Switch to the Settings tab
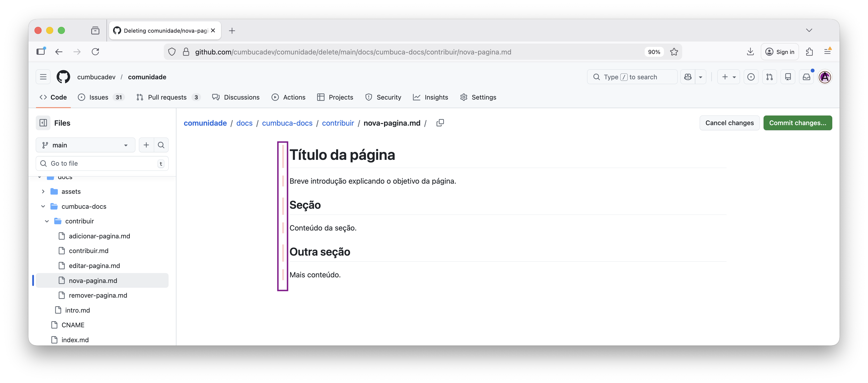 pos(478,97)
